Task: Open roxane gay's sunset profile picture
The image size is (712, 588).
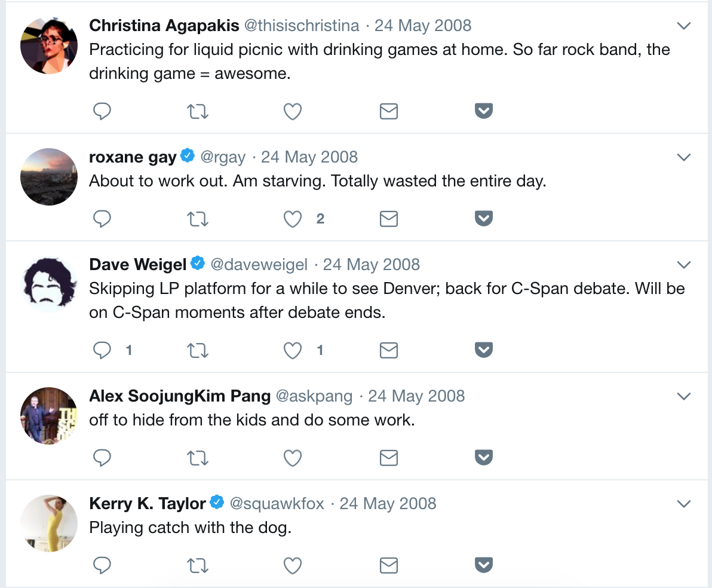Action: point(49,177)
